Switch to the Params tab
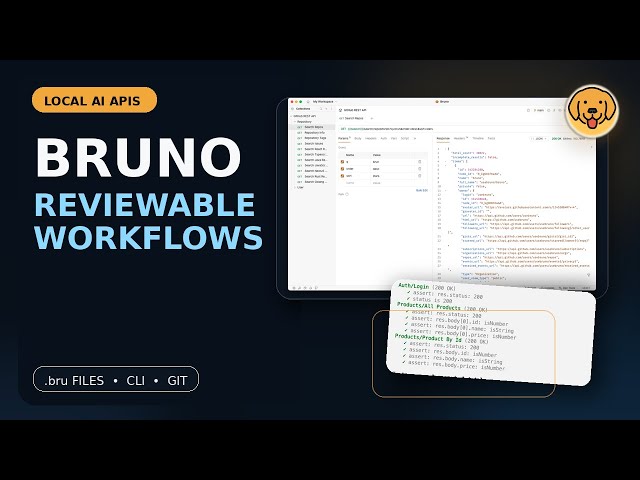The image size is (640, 480). [344, 138]
